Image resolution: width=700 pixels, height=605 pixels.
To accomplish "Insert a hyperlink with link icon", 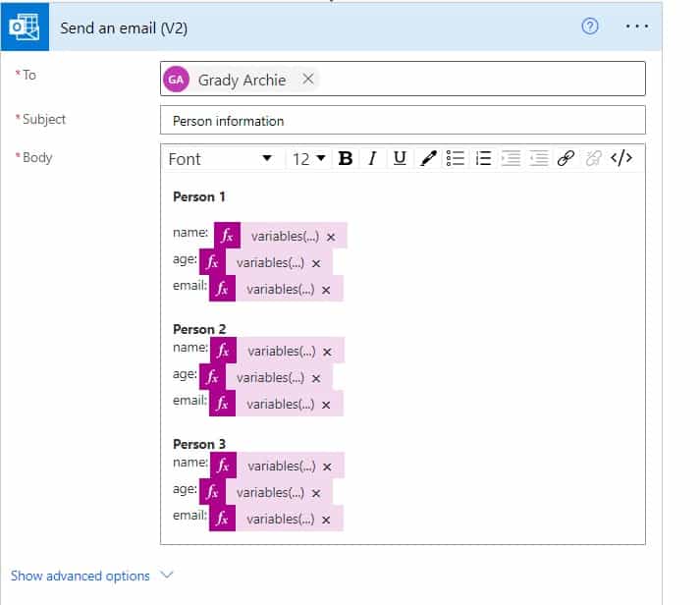I will coord(565,158).
